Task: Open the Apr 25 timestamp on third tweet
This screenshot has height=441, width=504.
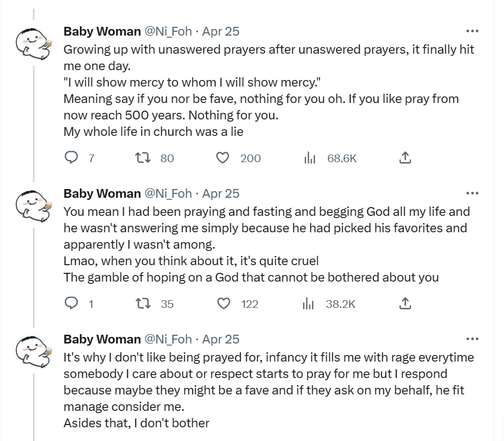Action: click(220, 339)
